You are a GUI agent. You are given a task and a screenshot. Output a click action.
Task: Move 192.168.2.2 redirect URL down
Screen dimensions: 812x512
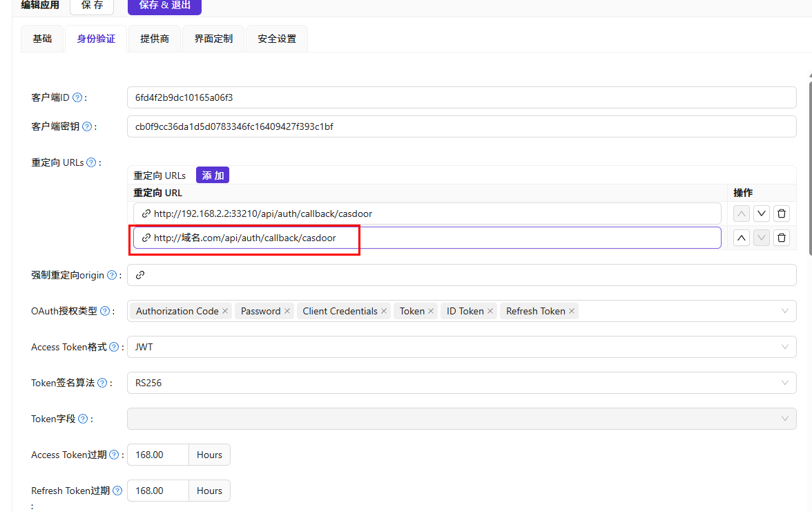click(x=761, y=214)
